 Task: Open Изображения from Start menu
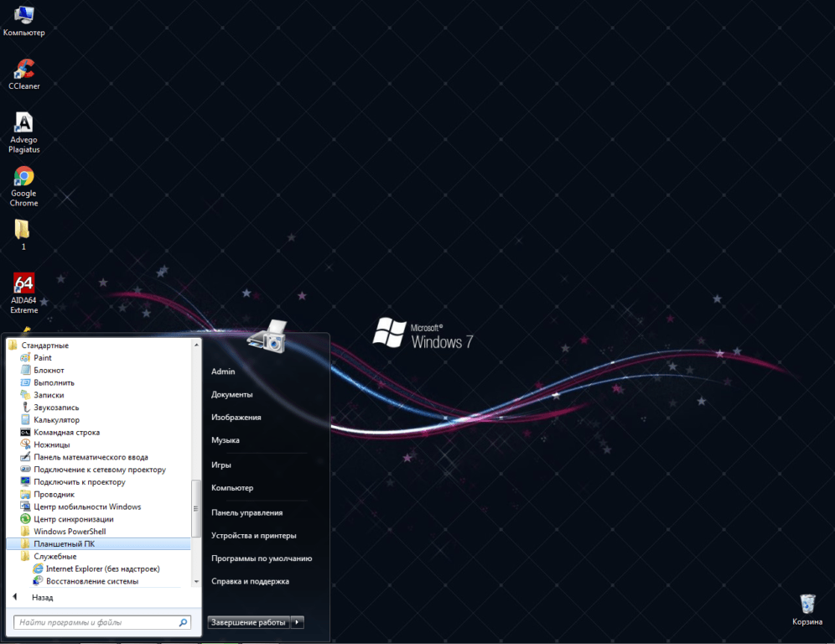236,417
